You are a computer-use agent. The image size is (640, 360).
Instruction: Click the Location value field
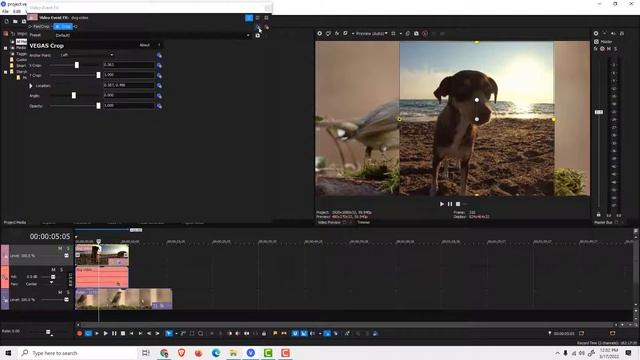tap(129, 85)
